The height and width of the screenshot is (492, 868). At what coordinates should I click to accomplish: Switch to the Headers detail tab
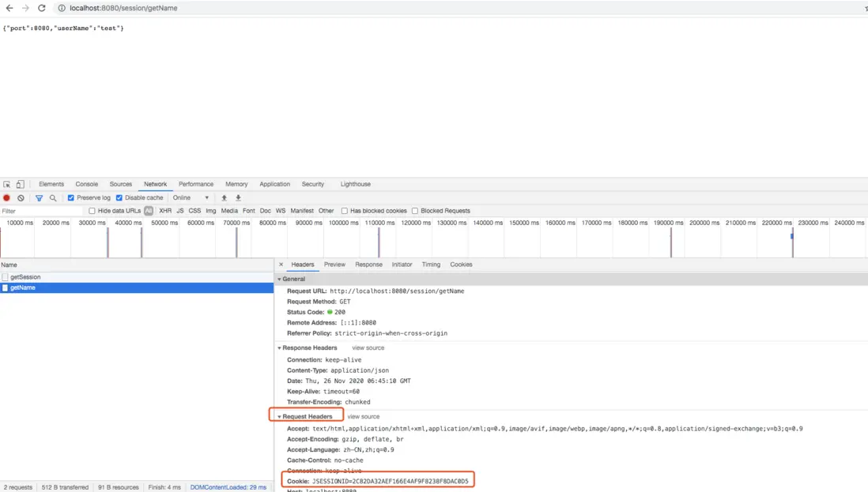(303, 265)
